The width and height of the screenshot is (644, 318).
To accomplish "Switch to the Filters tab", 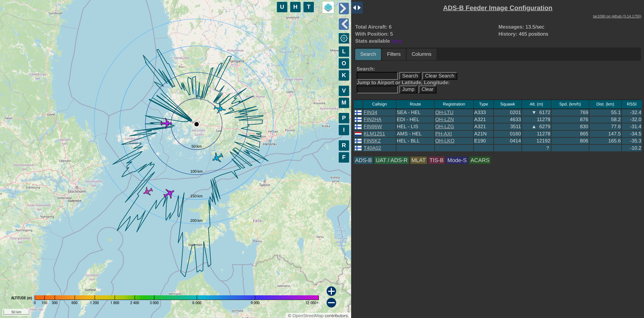I will (x=393, y=54).
